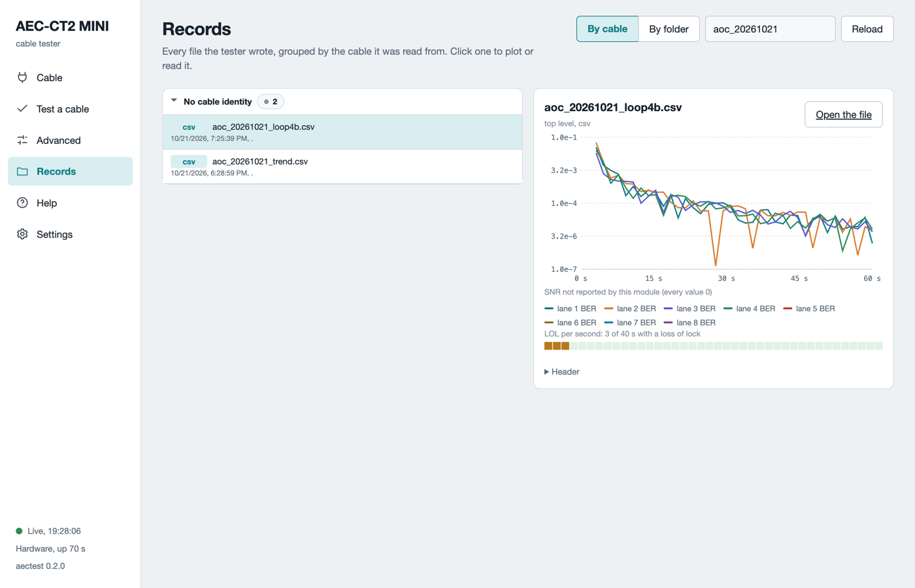Image resolution: width=915 pixels, height=588 pixels.
Task: Click the lane 7 BER legend entry
Action: pos(630,323)
